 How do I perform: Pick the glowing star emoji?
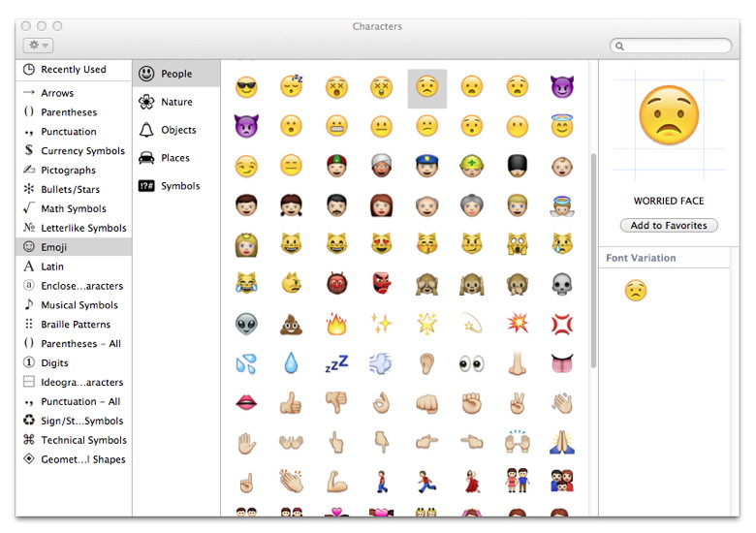[x=426, y=324]
